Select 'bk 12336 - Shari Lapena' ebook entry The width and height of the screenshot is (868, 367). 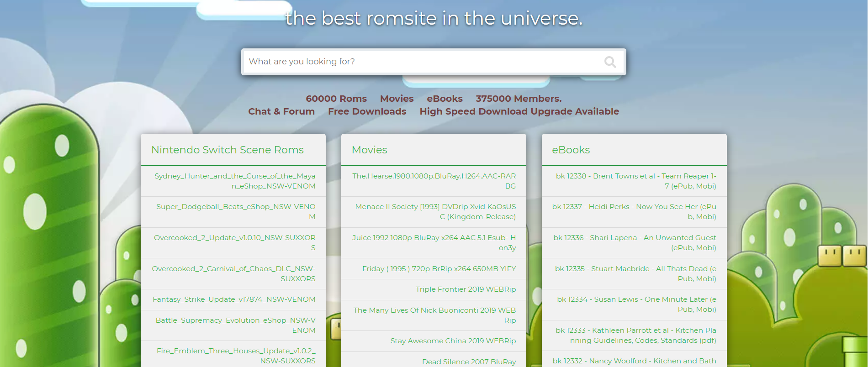[x=634, y=243]
